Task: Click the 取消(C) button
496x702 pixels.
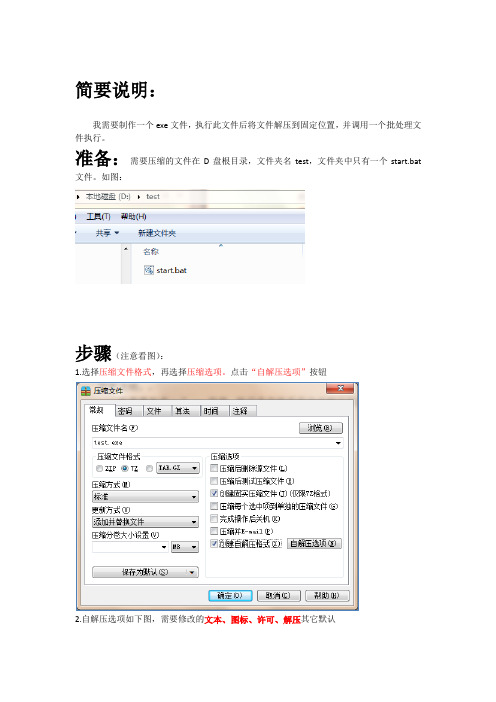Action: click(x=278, y=596)
